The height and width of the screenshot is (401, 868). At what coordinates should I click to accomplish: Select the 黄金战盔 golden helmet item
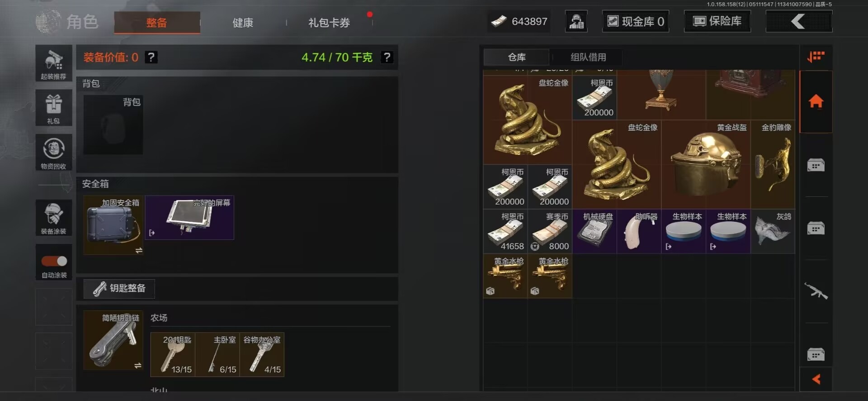pyautogui.click(x=706, y=164)
